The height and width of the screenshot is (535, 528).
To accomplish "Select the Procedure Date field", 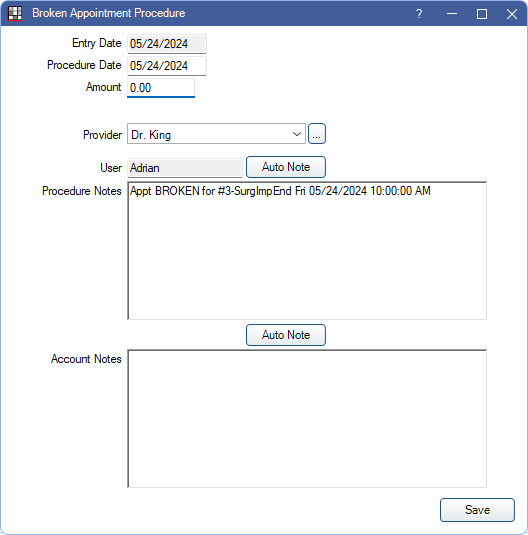I will [x=167, y=66].
